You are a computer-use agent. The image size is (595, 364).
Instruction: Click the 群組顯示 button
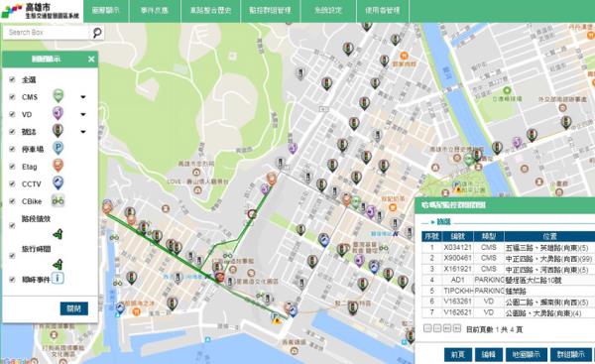pos(571,355)
